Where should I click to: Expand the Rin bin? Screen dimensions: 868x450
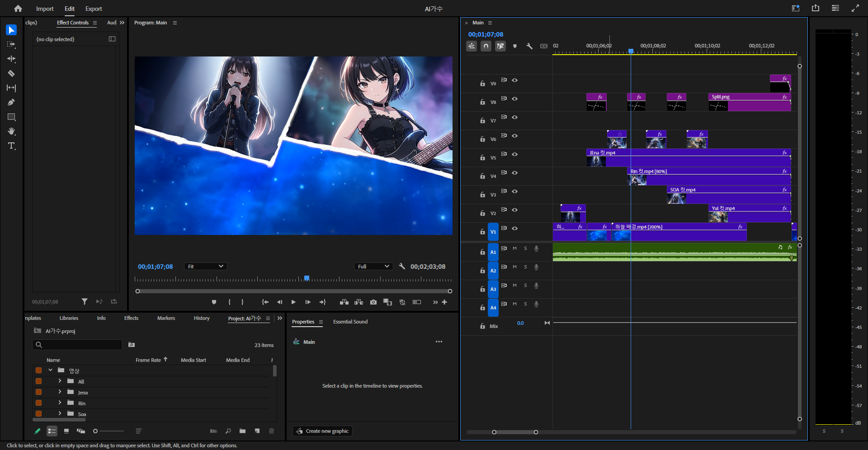click(60, 403)
